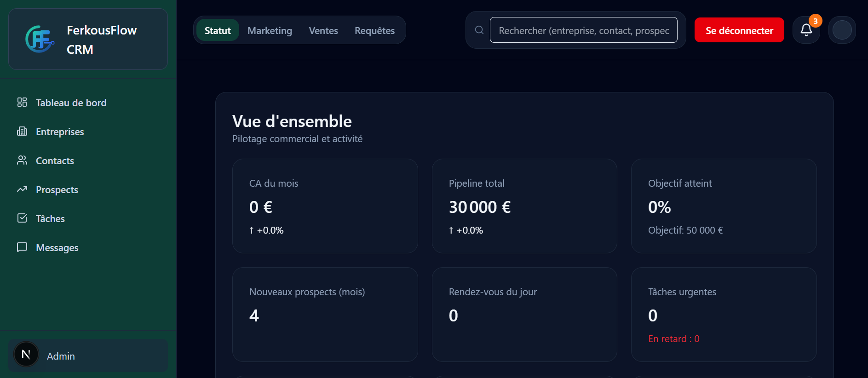Image resolution: width=868 pixels, height=378 pixels.
Task: Switch to the Statut tab
Action: pos(217,30)
